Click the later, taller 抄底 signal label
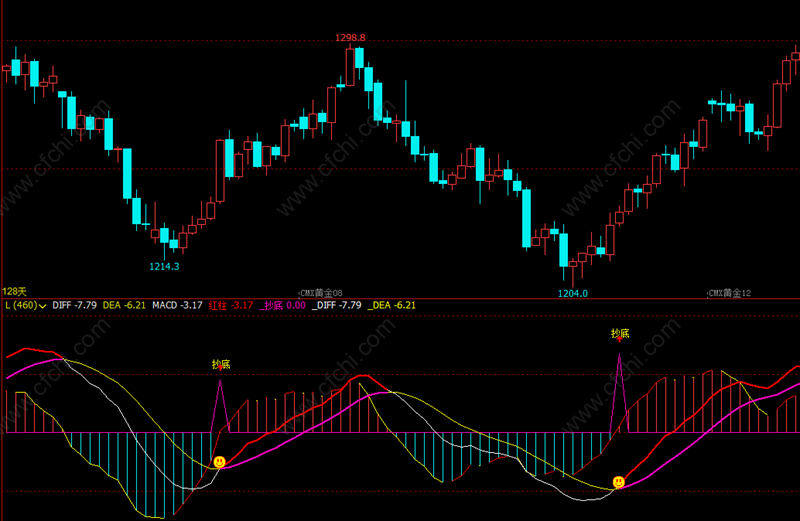The image size is (800, 521). coord(620,334)
